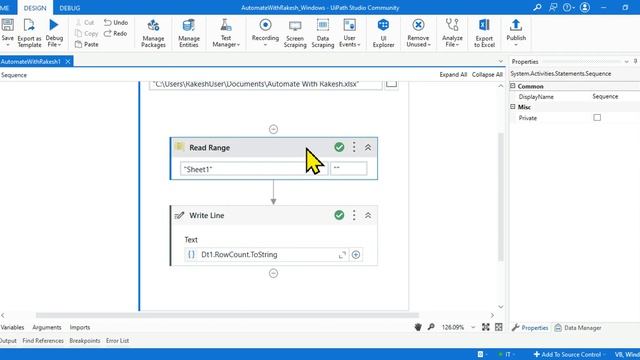Viewport: 640px width, 360px height.
Task: Close the AutomateWithRakesh1 tab
Action: coord(68,61)
